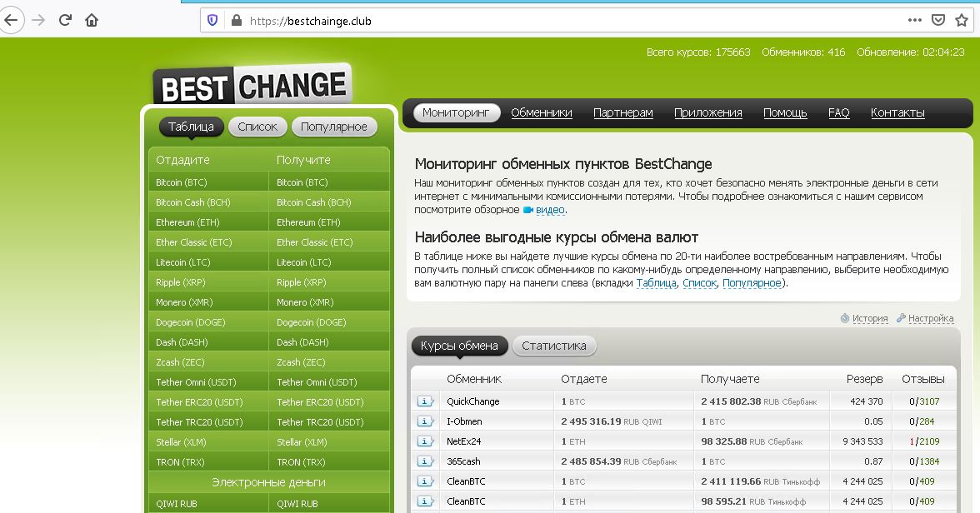Save page to Pocket icon

click(938, 20)
